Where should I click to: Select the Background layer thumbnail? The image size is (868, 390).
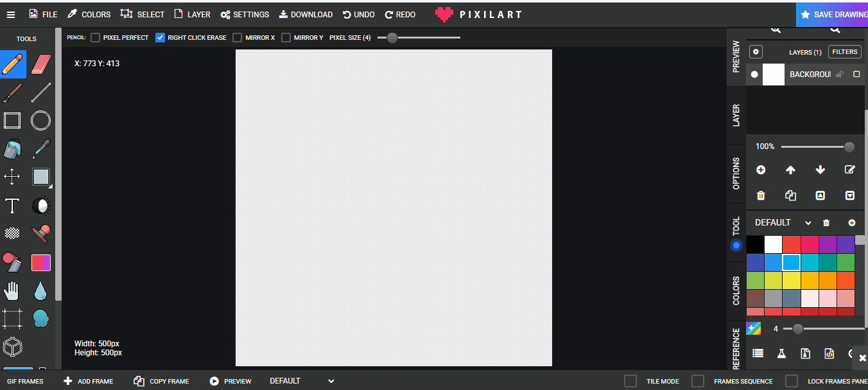774,75
